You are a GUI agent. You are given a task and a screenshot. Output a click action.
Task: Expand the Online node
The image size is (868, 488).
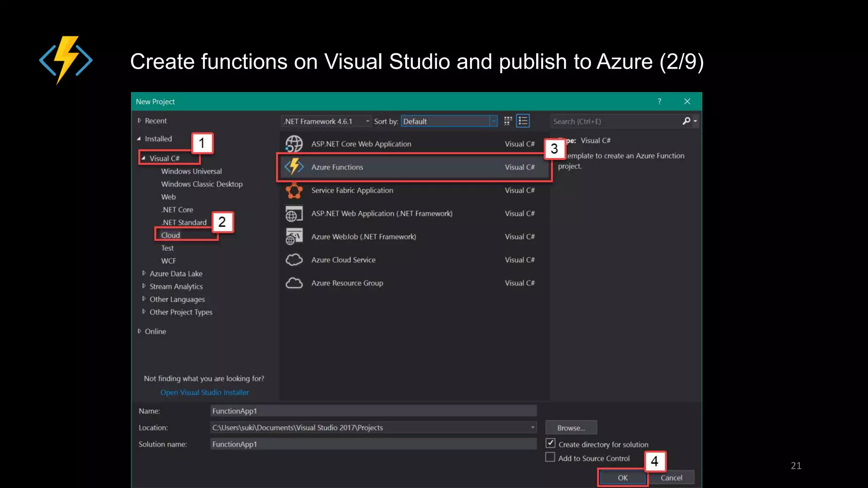(139, 331)
